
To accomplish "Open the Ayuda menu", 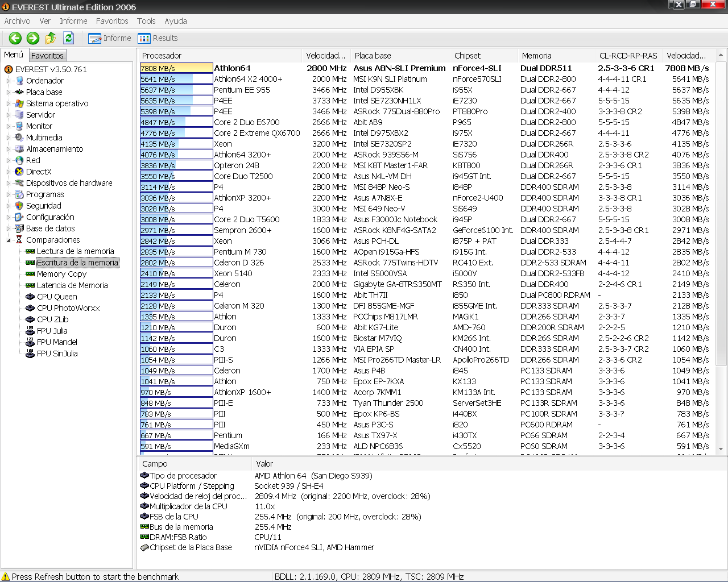I will point(176,21).
